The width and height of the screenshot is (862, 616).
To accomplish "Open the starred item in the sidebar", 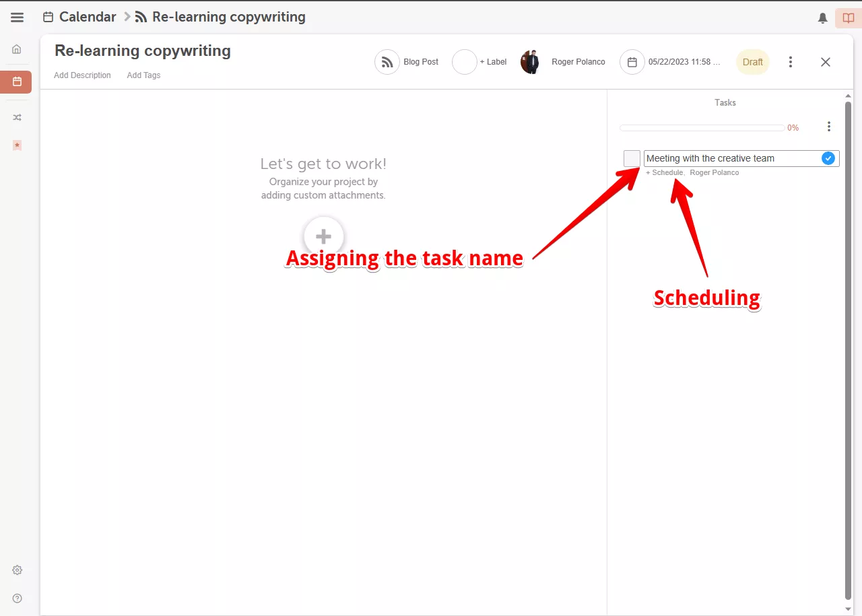I will click(17, 145).
